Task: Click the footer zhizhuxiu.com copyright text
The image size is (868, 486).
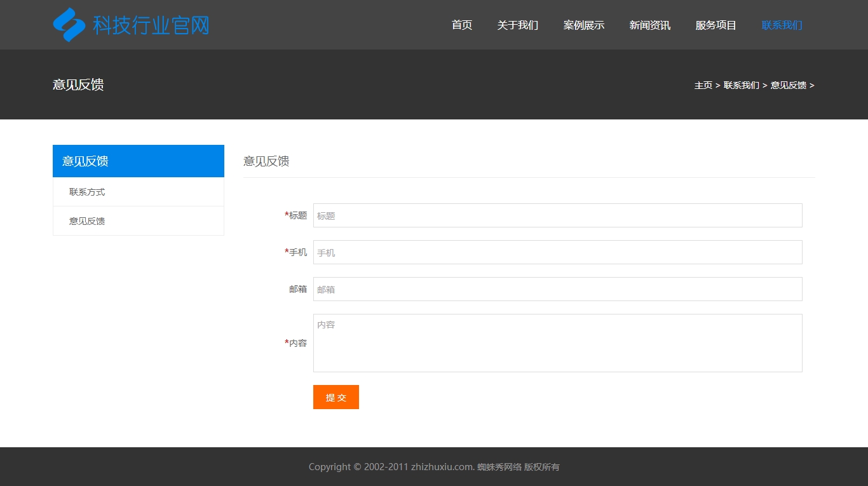Action: point(434,467)
